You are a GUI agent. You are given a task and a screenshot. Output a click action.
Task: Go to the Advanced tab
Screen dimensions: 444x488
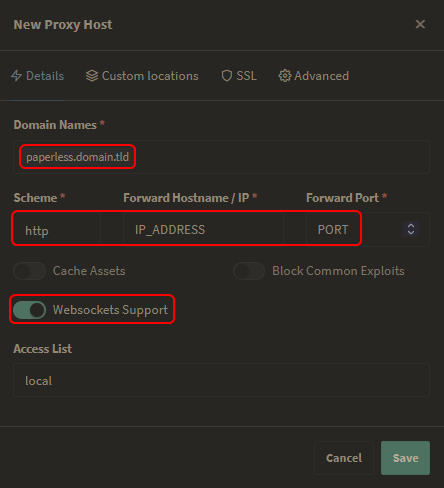click(314, 76)
